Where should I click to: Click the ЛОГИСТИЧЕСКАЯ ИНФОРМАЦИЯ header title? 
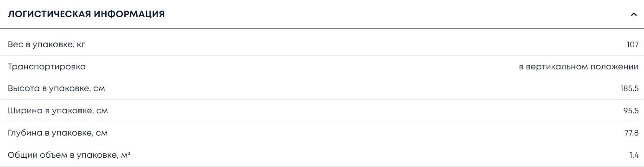86,14
